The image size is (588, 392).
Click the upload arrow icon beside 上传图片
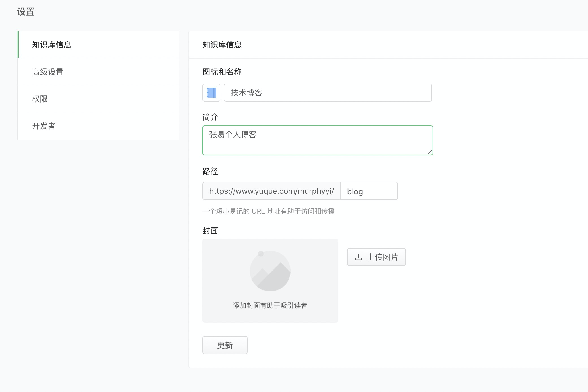[x=358, y=257]
